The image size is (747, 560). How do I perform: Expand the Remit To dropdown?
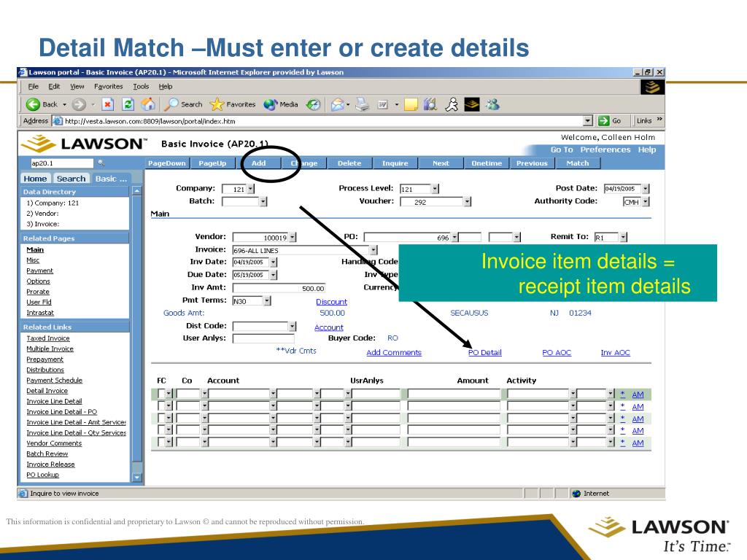tap(624, 237)
